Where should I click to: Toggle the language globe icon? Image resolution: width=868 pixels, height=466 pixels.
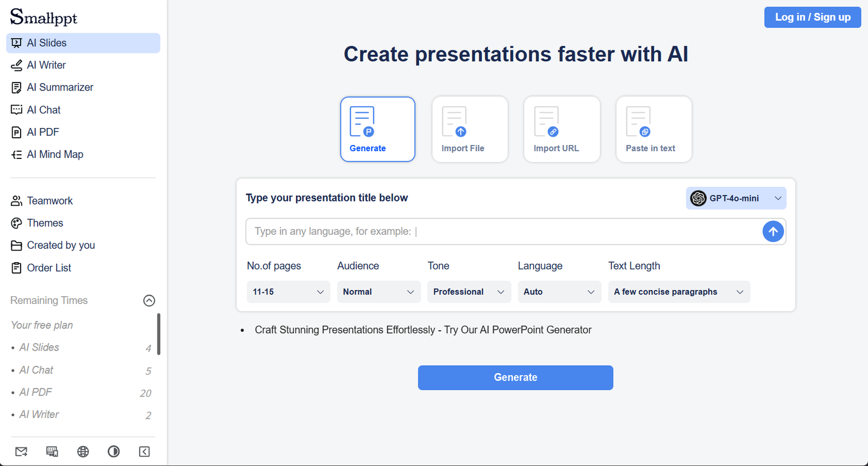point(82,451)
